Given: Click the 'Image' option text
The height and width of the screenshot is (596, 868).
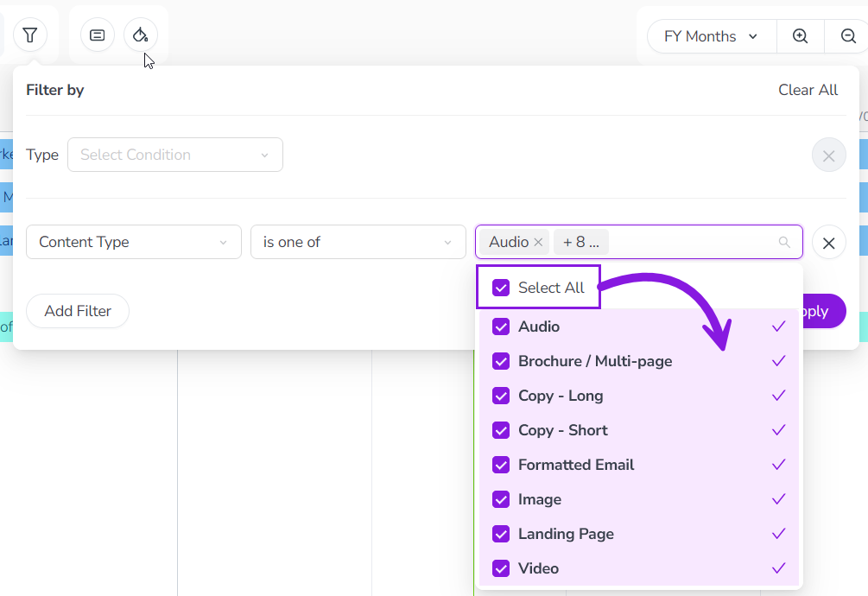Looking at the screenshot, I should click(540, 500).
